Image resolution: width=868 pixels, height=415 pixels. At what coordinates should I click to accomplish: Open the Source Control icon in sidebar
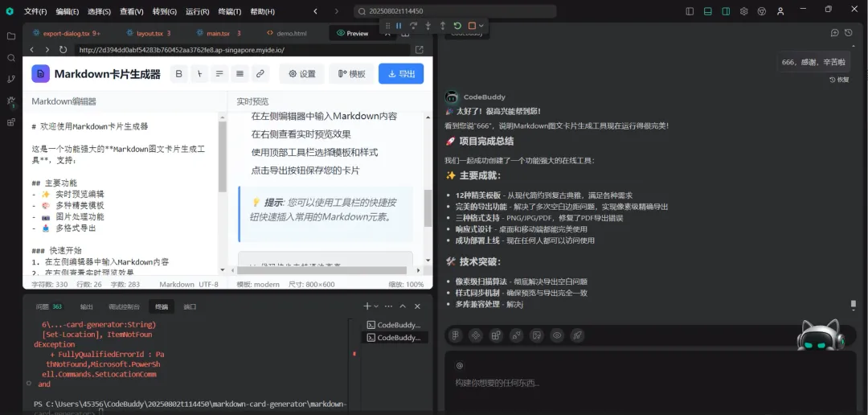[x=11, y=80]
